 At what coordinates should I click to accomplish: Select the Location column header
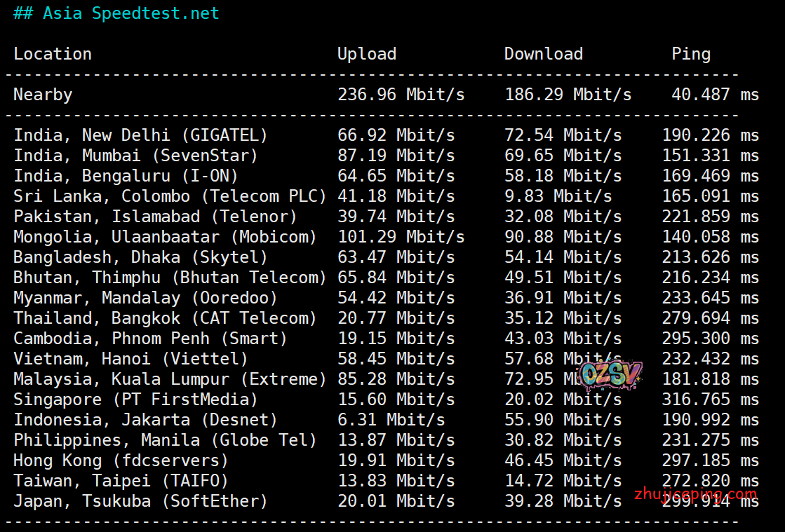(x=53, y=54)
